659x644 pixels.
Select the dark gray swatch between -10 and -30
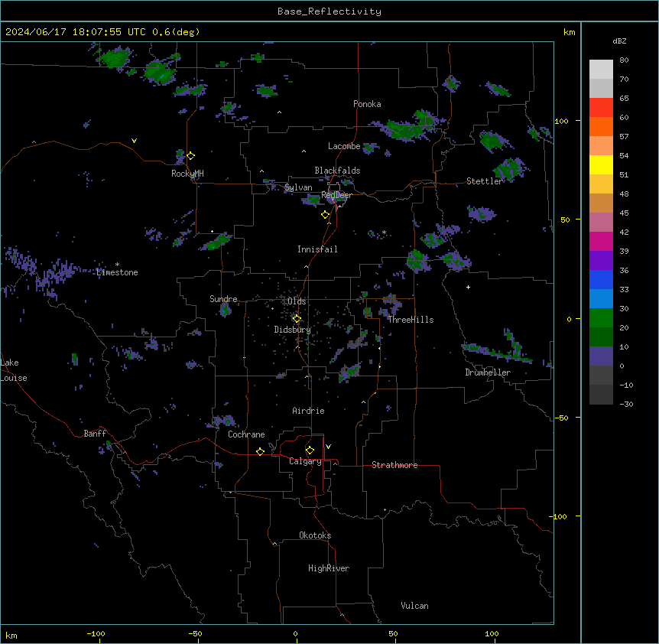click(601, 395)
